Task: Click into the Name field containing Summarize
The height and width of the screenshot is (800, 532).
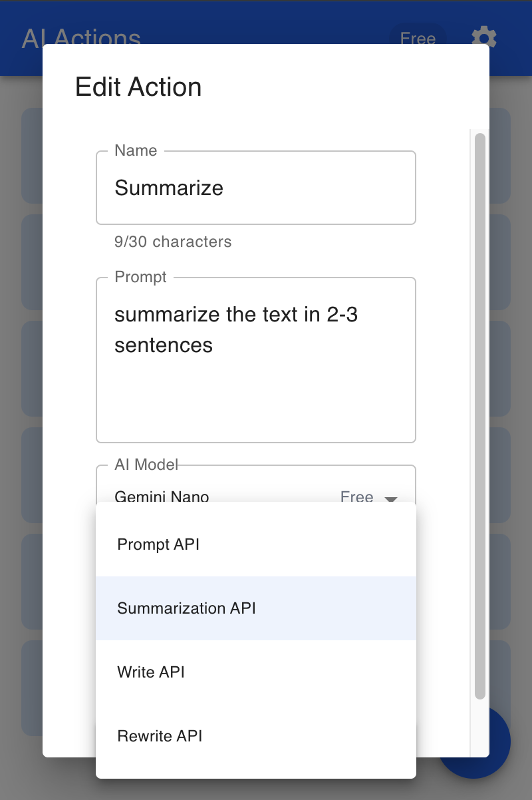Action: pyautogui.click(x=255, y=188)
